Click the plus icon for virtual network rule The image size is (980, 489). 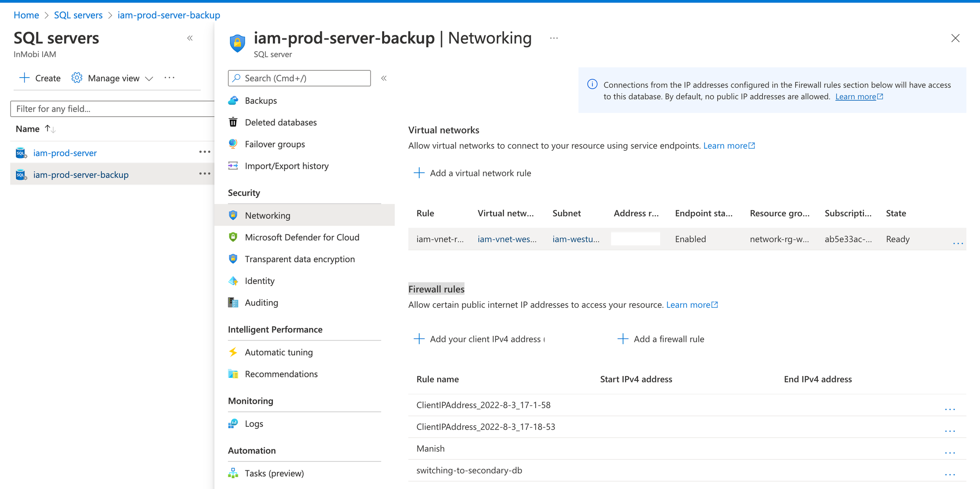coord(419,173)
